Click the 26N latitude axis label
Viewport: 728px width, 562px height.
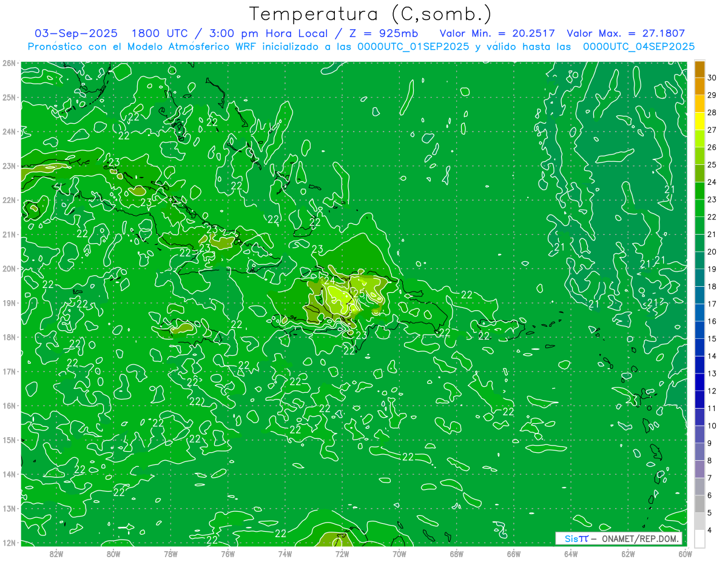click(8, 63)
